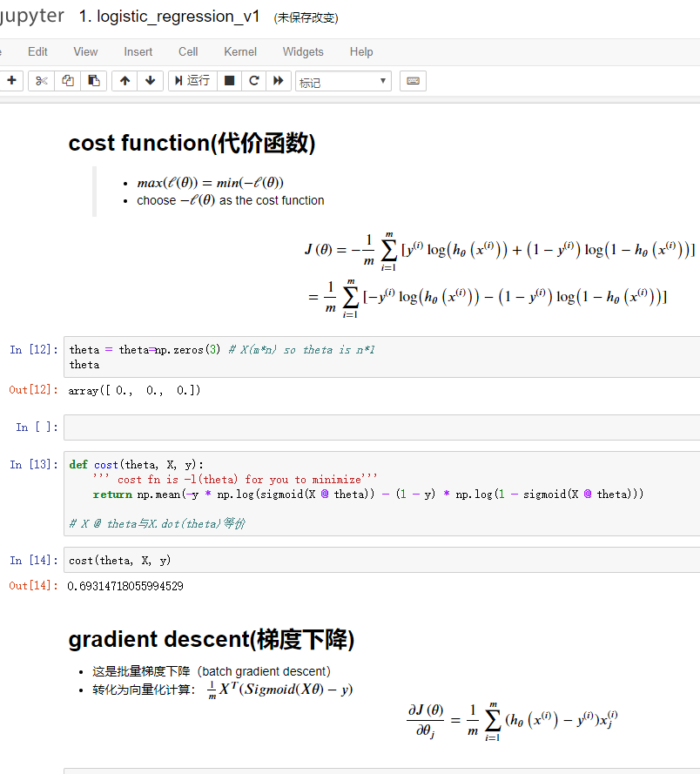This screenshot has width=700, height=774.
Task: Move selected cell up arrow
Action: click(125, 81)
